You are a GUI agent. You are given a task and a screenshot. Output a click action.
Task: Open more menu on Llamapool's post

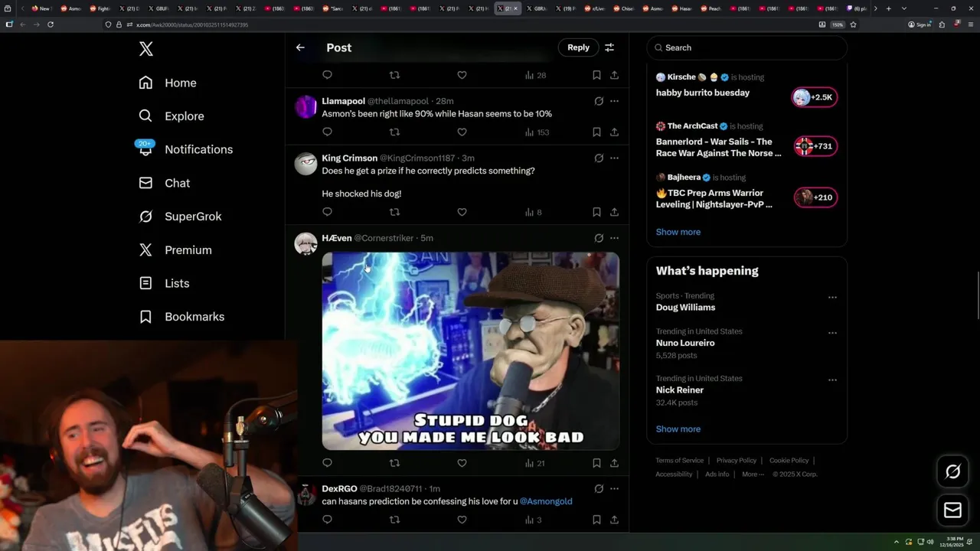pos(614,101)
